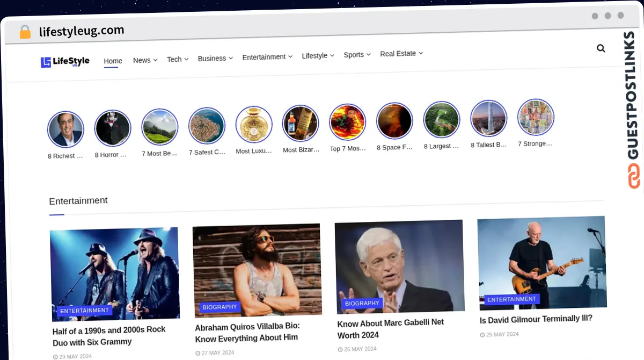Open the search magnifier icon
This screenshot has height=360, width=644.
(601, 48)
